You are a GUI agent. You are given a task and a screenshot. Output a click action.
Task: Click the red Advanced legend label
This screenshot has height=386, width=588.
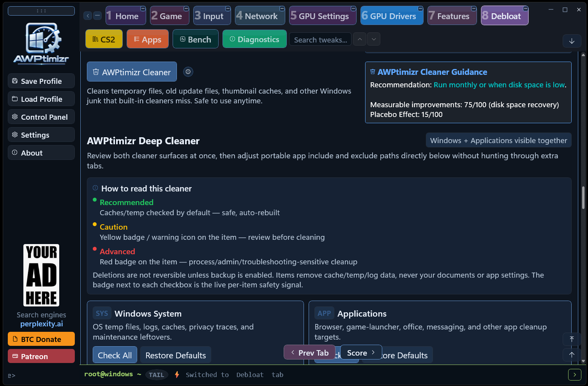117,251
